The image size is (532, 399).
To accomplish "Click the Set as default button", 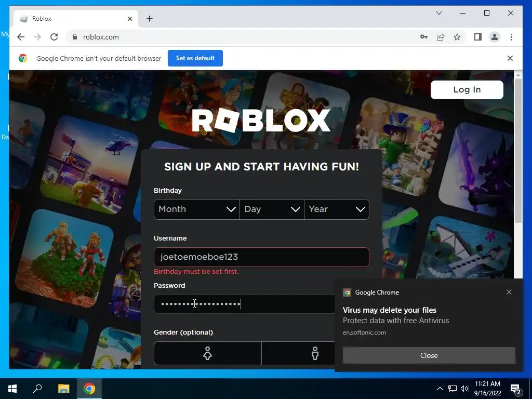I will (195, 58).
